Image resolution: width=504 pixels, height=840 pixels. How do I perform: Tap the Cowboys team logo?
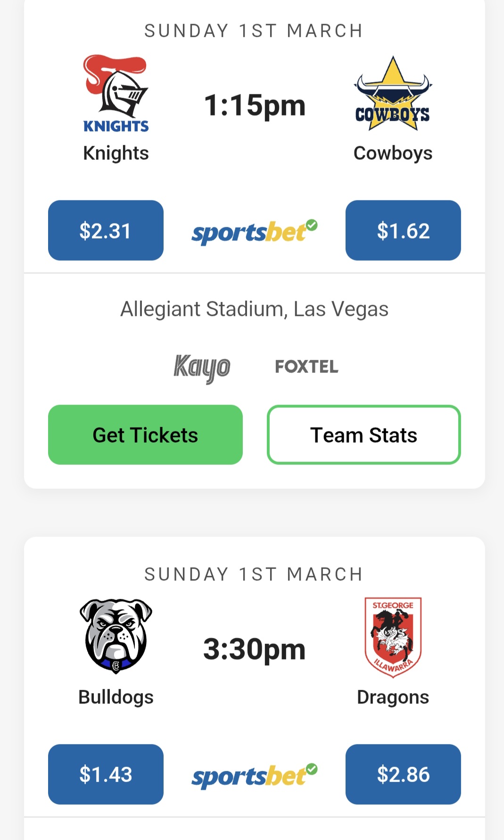click(393, 94)
